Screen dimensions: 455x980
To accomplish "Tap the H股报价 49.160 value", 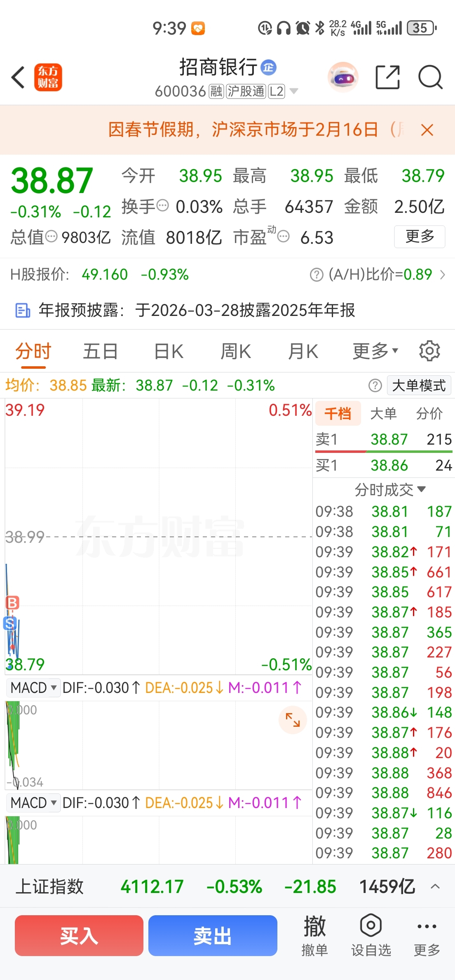I will pos(105,275).
